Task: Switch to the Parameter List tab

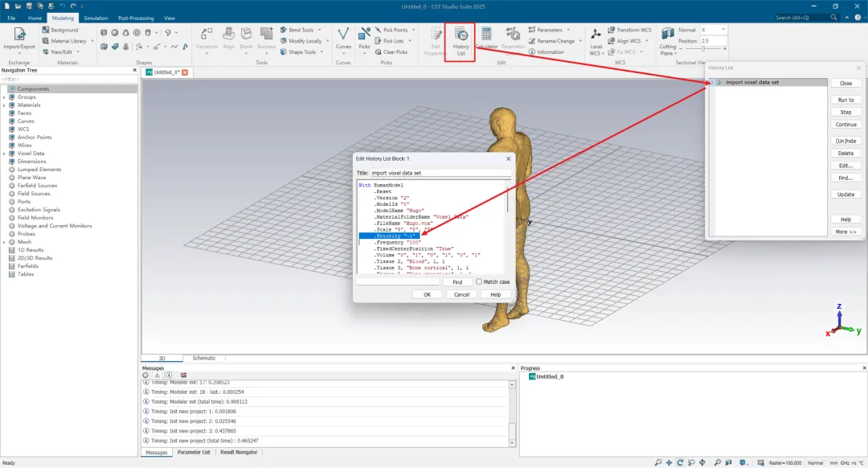Action: pos(193,453)
